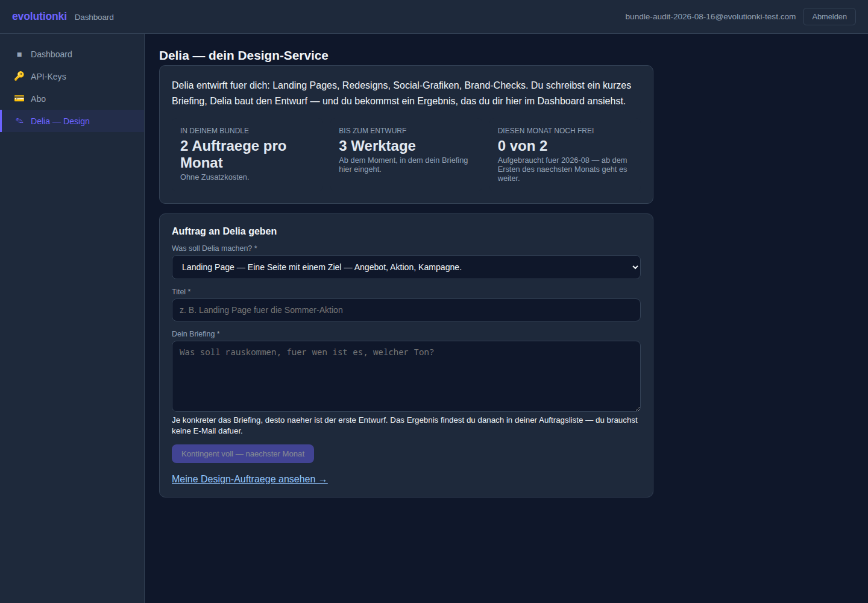Click the Dashboard label in top bar
868x603 pixels.
(x=94, y=17)
